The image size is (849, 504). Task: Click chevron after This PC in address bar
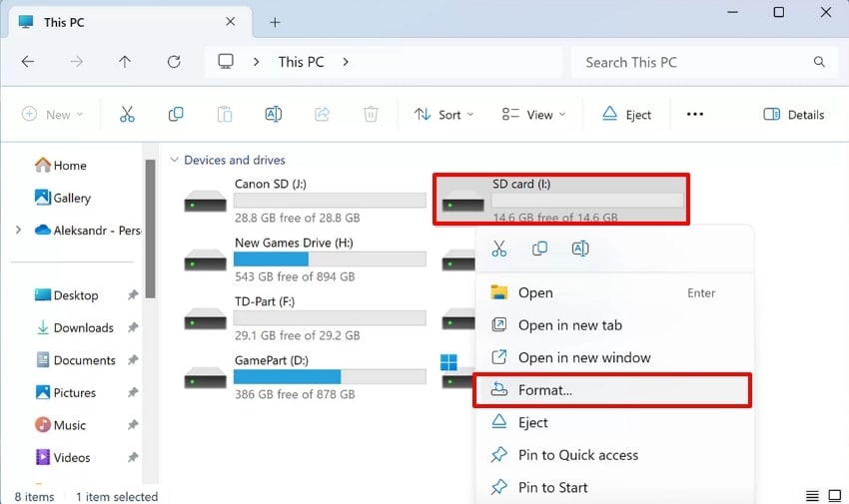(346, 62)
